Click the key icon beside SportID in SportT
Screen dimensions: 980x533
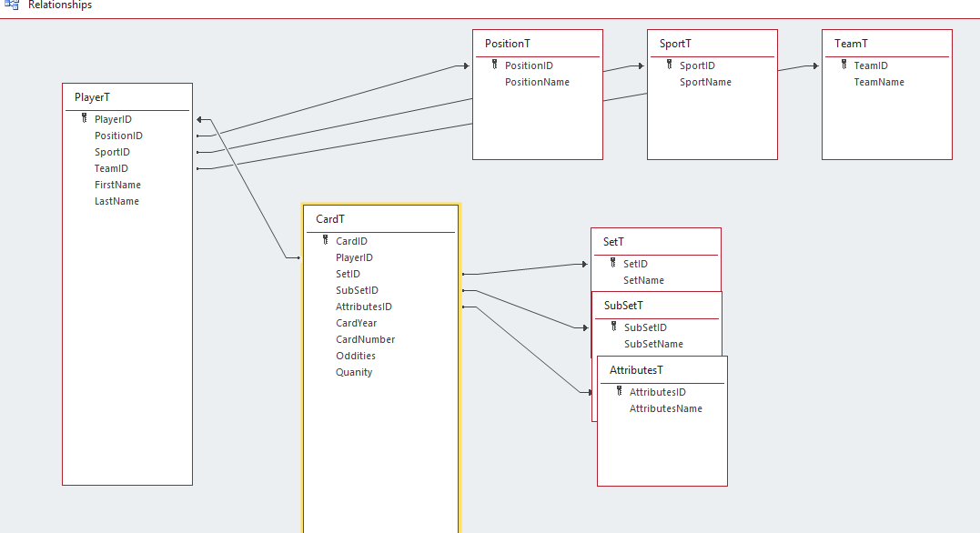669,65
